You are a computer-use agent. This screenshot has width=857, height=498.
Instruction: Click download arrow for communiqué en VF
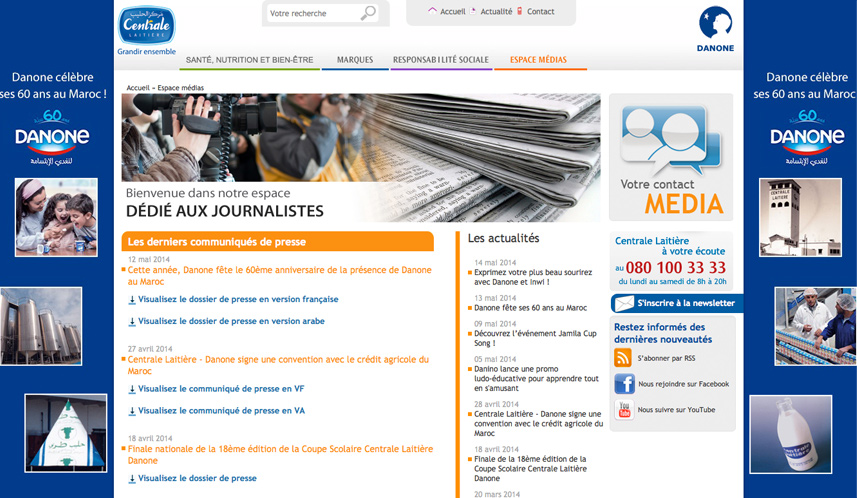pyautogui.click(x=132, y=389)
